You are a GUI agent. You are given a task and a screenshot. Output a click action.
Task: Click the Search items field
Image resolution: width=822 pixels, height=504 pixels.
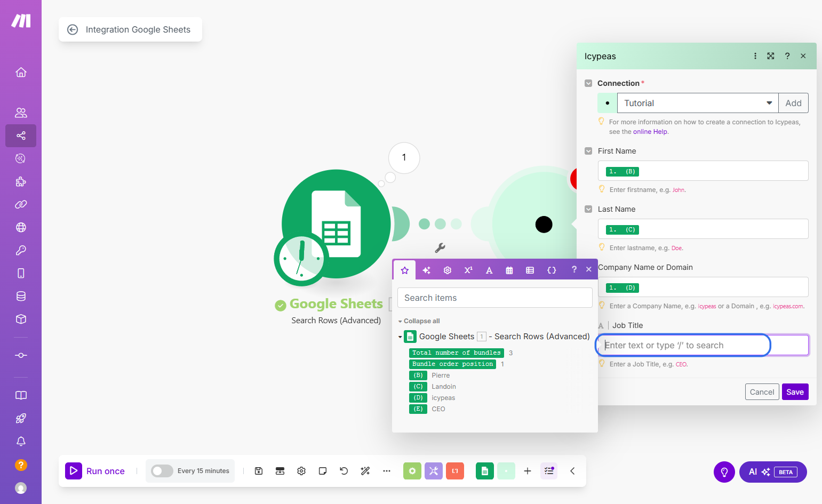(x=495, y=298)
